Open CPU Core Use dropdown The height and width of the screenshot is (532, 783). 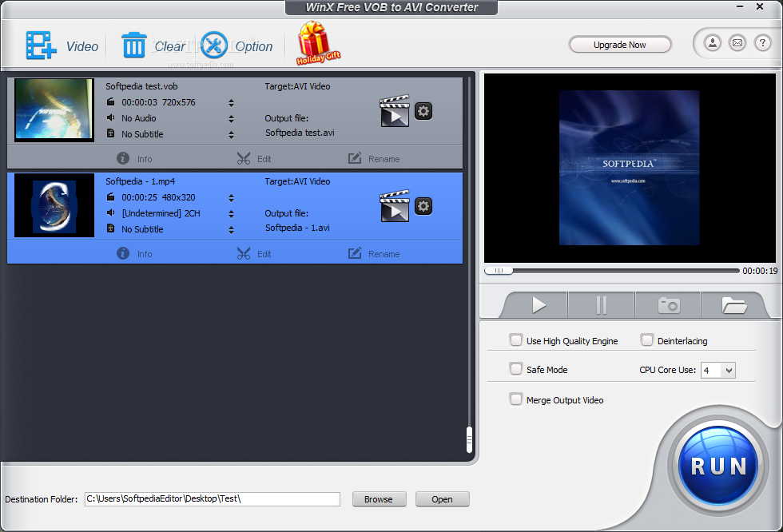tap(718, 371)
